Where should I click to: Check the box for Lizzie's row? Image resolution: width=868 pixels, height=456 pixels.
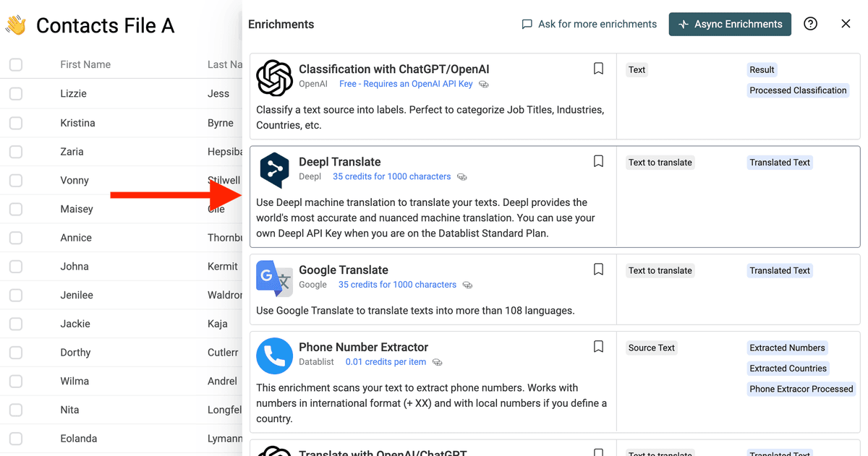[16, 93]
